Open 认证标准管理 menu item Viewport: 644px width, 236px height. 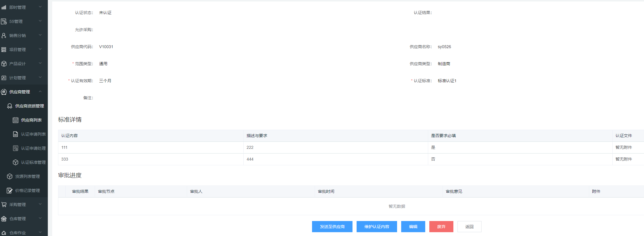(x=33, y=162)
